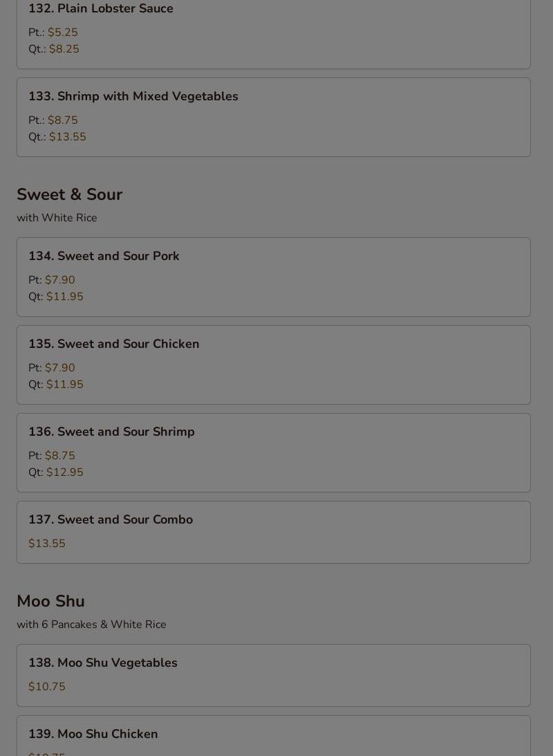This screenshot has width=553, height=756.
Task: Click Pt $7.90 price for Sweet Sour Pork
Action: tap(59, 280)
